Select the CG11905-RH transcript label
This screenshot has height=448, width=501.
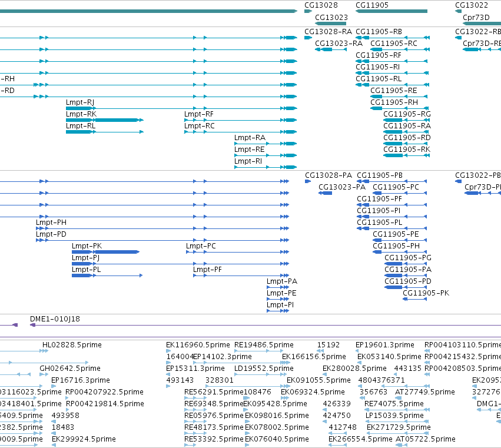pyautogui.click(x=394, y=102)
